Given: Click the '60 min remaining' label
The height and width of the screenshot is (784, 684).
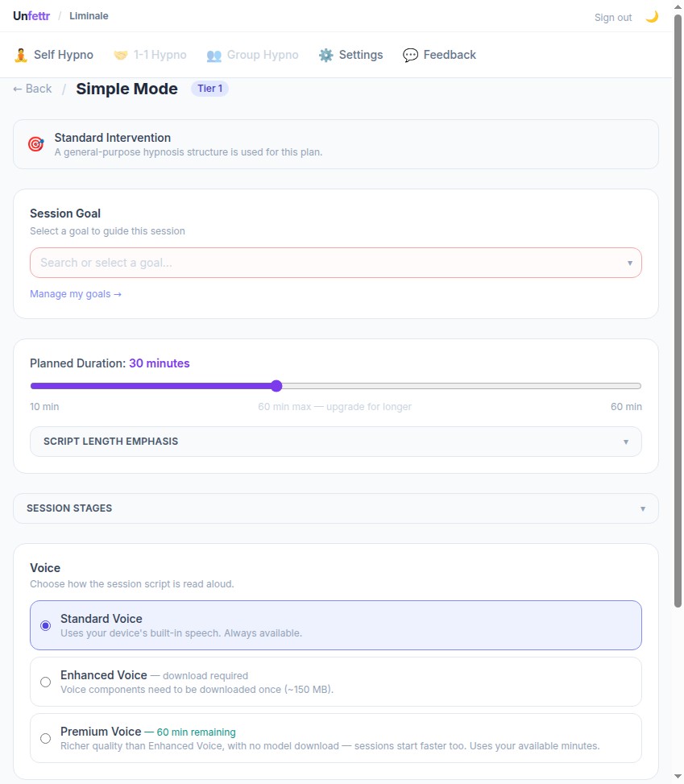Looking at the screenshot, I should [x=196, y=732].
